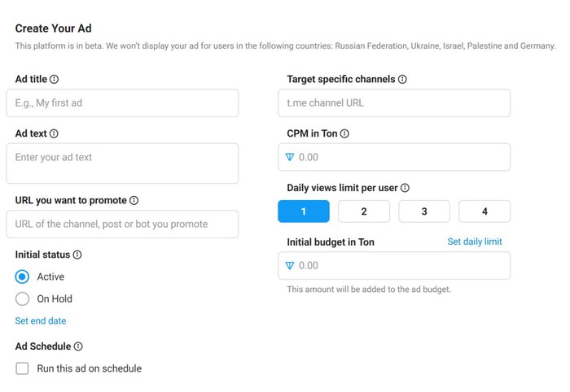Click the info icon beside Ad title
Image resolution: width=570 pixels, height=392 pixels.
point(55,80)
